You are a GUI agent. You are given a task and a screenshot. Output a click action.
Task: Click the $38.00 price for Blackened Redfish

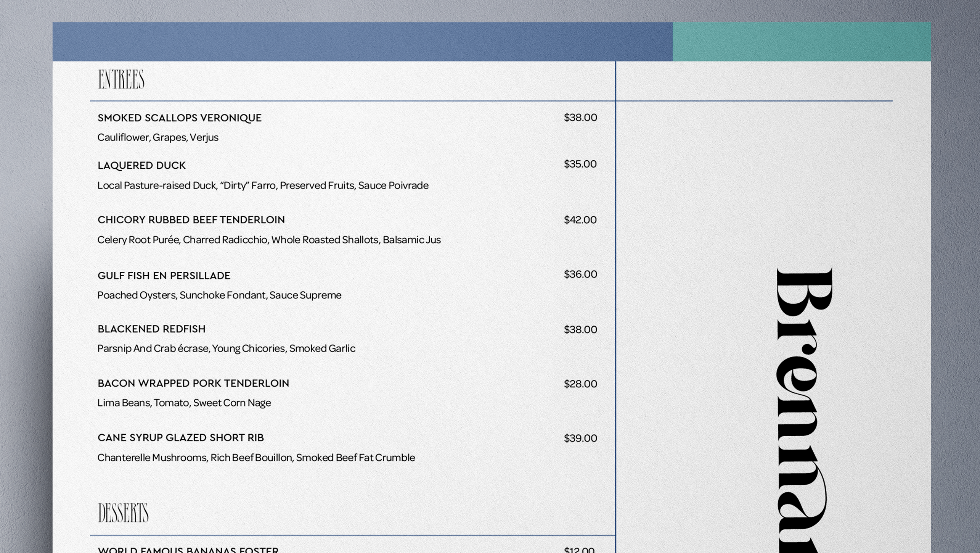580,330
